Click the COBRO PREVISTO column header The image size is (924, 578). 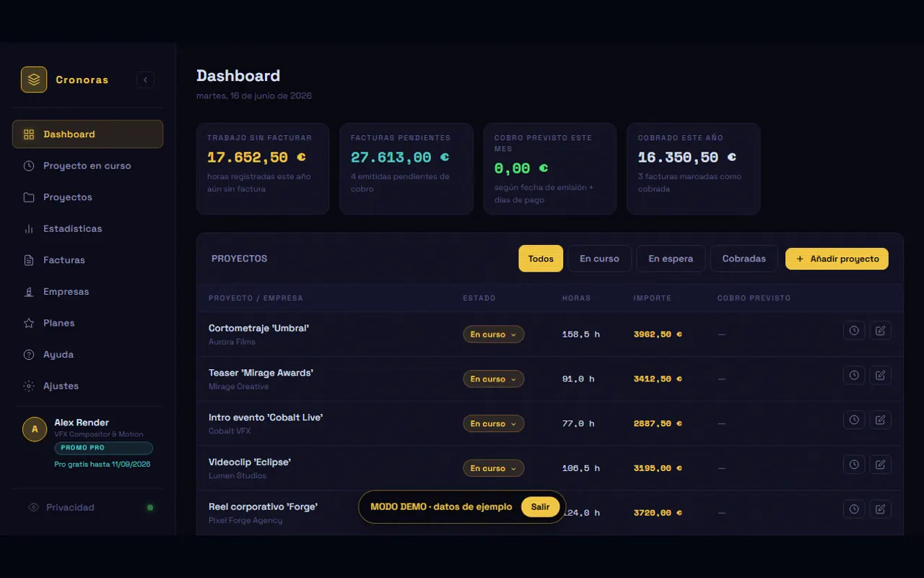[x=754, y=298]
